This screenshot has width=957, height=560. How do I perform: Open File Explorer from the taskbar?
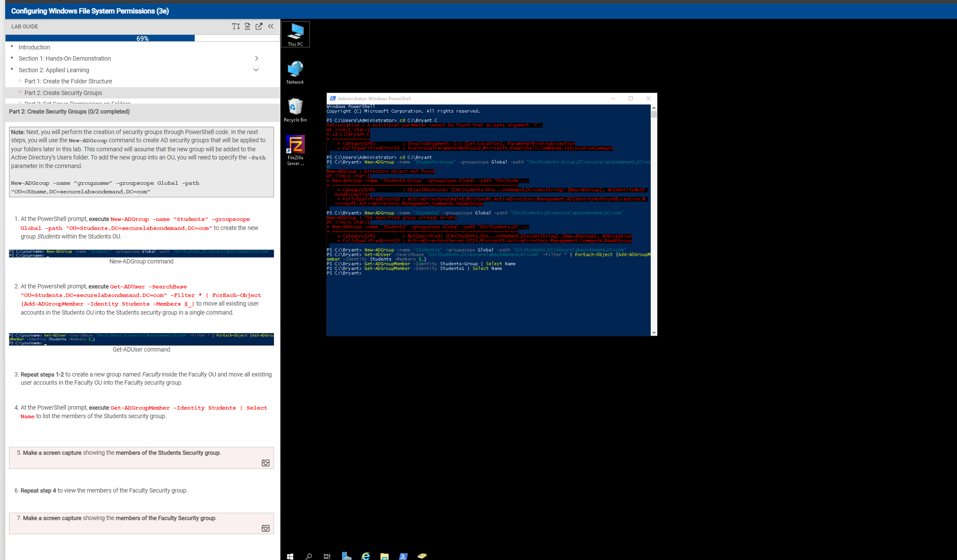[384, 555]
